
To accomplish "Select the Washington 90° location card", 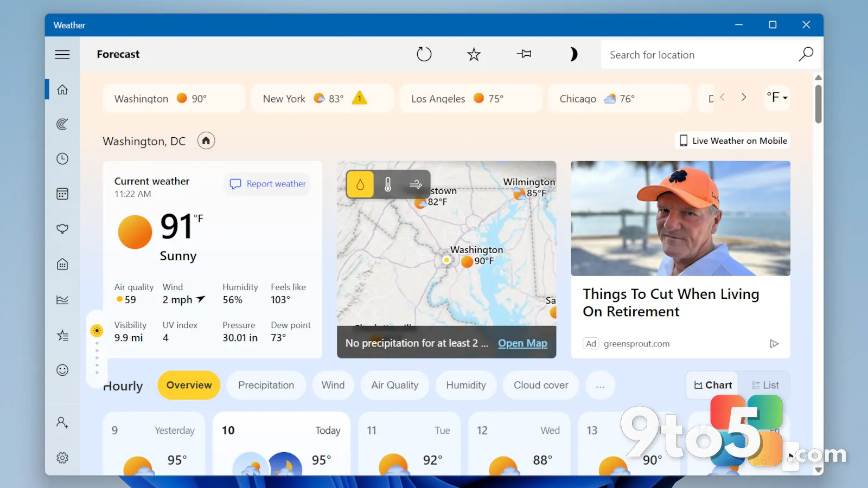I will [174, 98].
